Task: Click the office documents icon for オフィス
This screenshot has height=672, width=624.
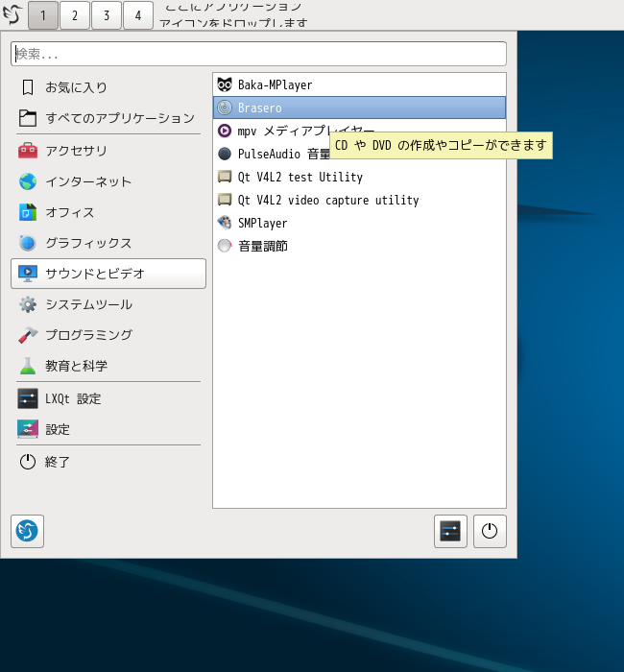Action: (28, 212)
